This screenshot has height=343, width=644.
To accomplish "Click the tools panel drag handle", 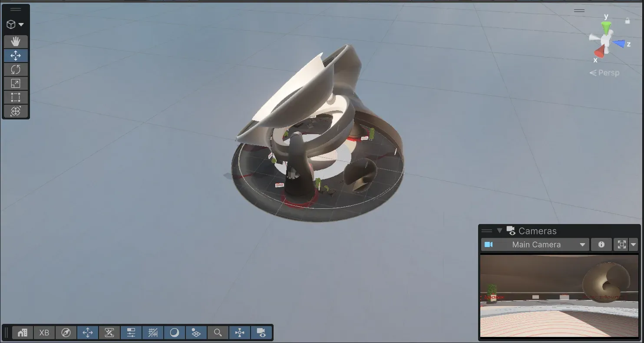I will pos(16,10).
